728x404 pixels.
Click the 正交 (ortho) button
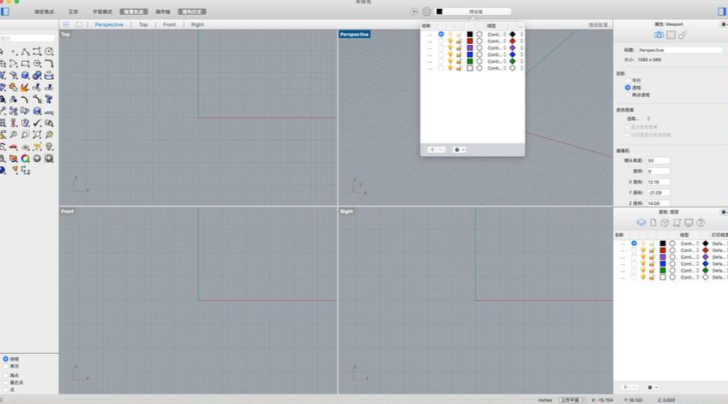[73, 12]
